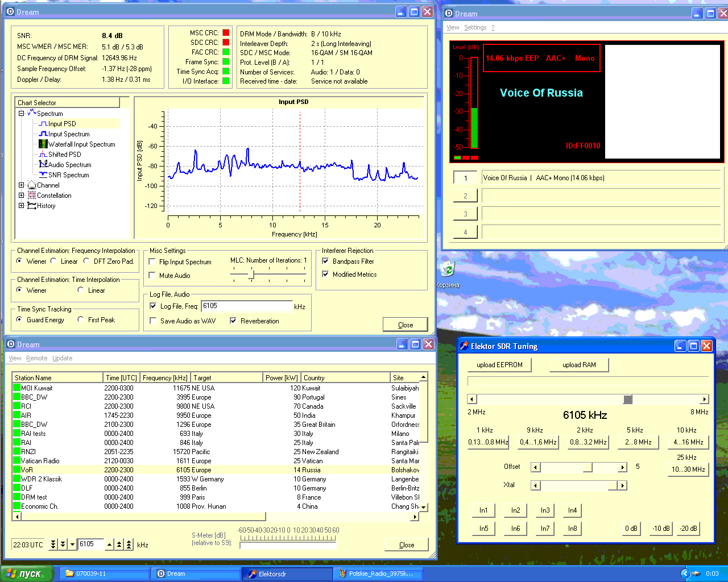This screenshot has width=728, height=582.
Task: Select Linear time interpolation
Action: click(81, 290)
